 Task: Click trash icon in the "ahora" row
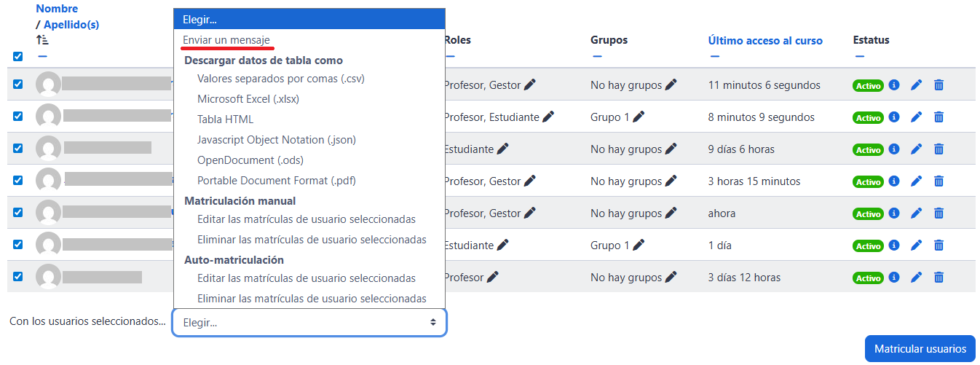(x=939, y=213)
